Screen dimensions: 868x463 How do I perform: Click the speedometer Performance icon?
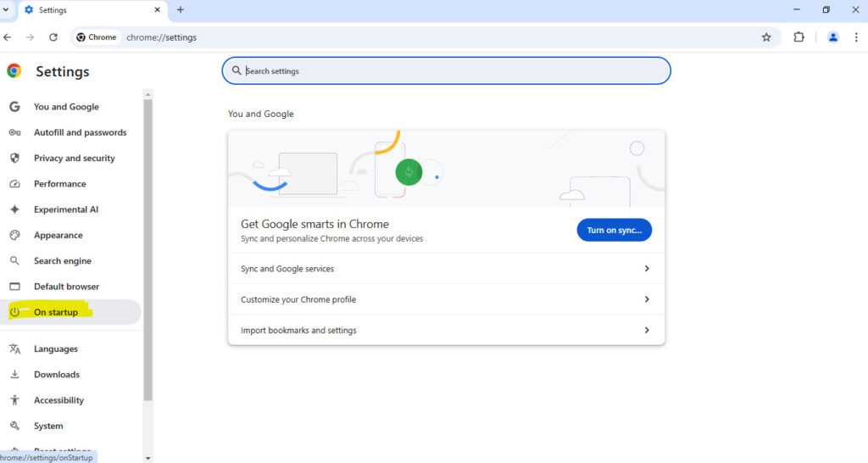(x=15, y=184)
